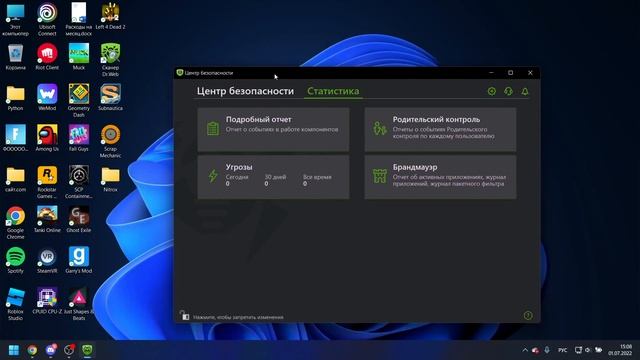Select the Ghost Exile desktop icon
Viewport: 640px width, 360px height.
[x=79, y=220]
